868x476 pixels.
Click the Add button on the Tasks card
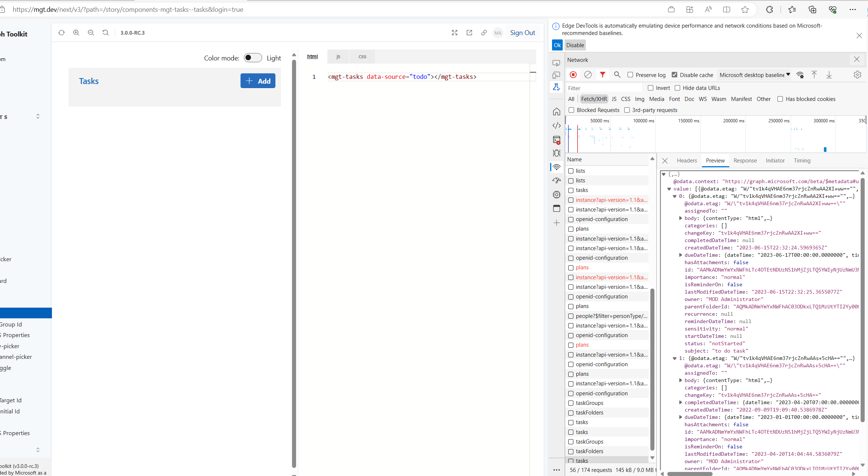pos(257,81)
